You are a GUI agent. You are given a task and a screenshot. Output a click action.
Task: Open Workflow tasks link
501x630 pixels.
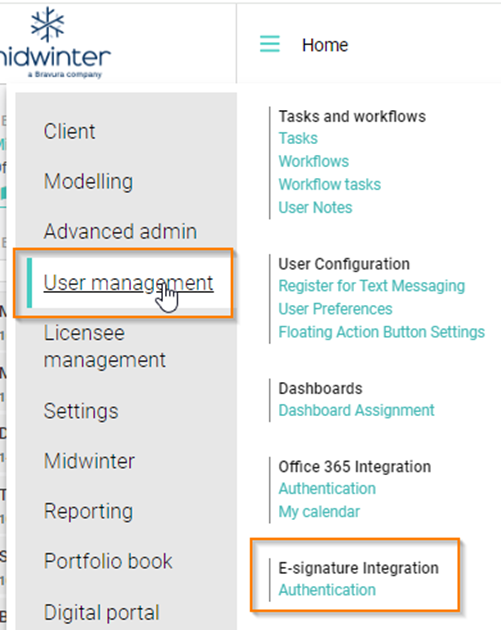pos(330,184)
